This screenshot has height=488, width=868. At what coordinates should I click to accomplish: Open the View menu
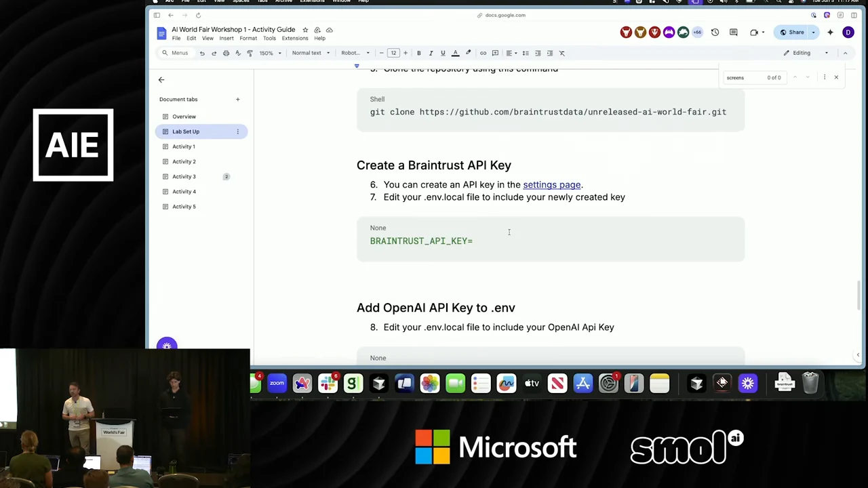click(208, 38)
